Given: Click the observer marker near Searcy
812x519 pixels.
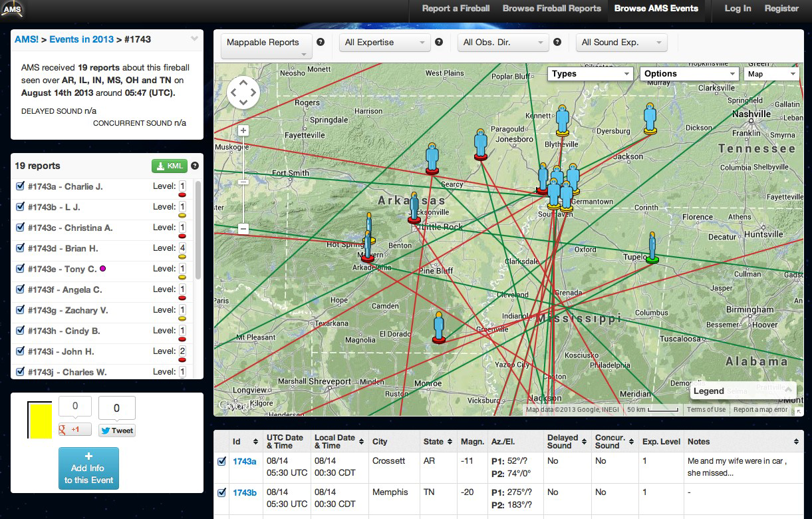Looking at the screenshot, I should click(x=432, y=158).
